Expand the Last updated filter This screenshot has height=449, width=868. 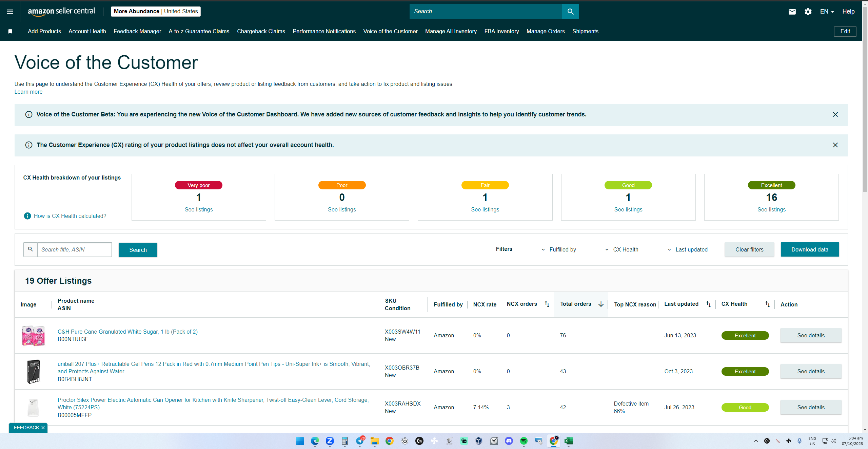[x=687, y=249]
